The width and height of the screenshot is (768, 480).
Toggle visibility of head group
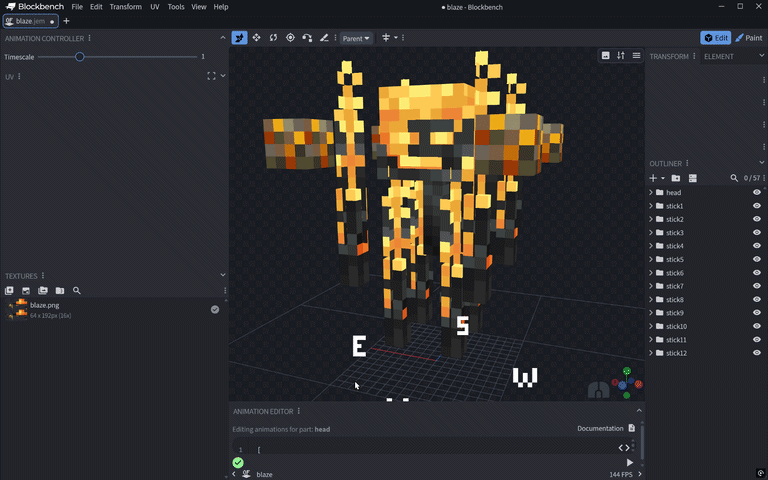(x=757, y=192)
